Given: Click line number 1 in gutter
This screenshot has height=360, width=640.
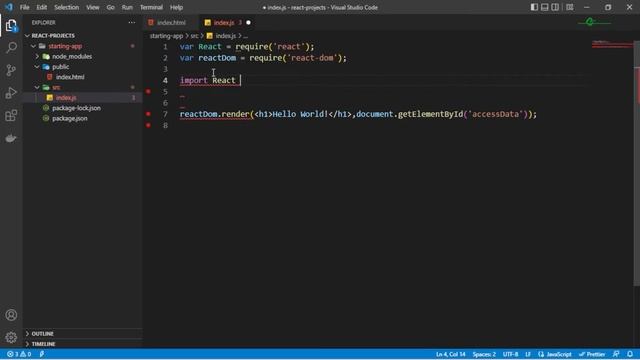Looking at the screenshot, I should pyautogui.click(x=165, y=47).
